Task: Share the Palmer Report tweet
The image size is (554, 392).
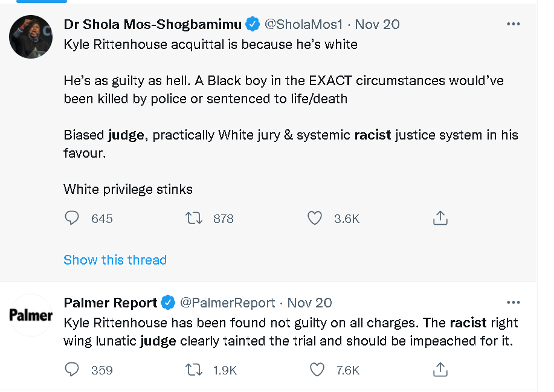Action: (440, 369)
